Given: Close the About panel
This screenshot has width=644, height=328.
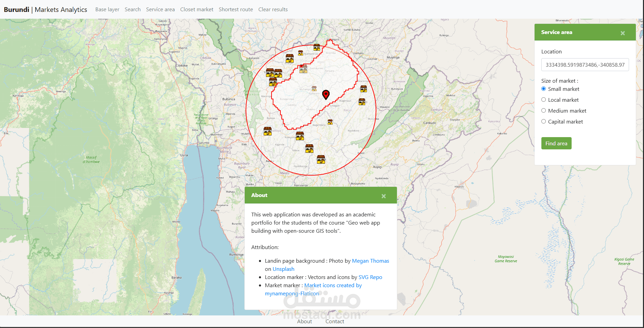Looking at the screenshot, I should pyautogui.click(x=384, y=196).
